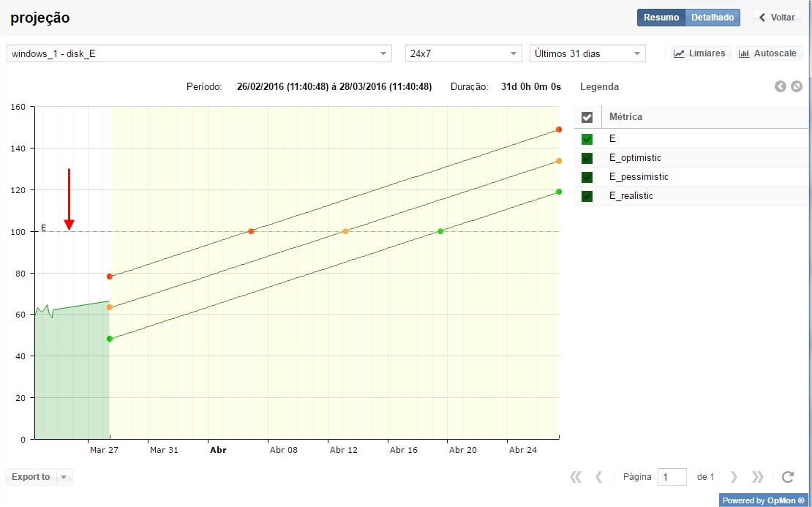Image resolution: width=812 pixels, height=507 pixels.
Task: Open the Últimos 31 dias period dropdown
Action: 587,53
